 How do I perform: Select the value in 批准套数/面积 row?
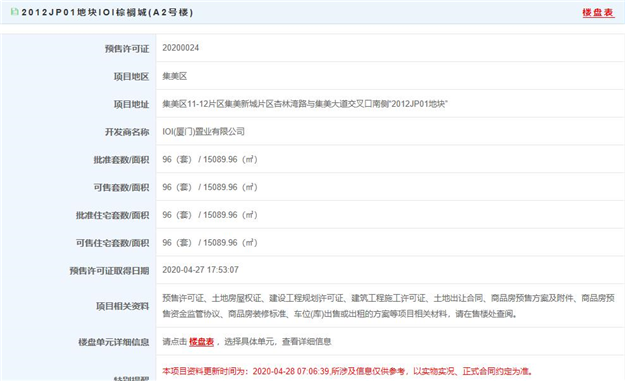click(210, 159)
